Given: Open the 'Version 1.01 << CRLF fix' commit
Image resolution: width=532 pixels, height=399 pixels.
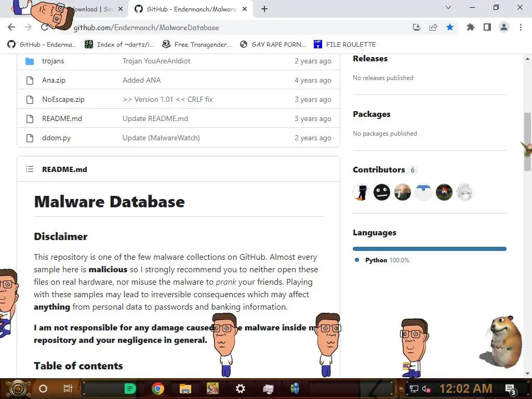Looking at the screenshot, I should 168,99.
